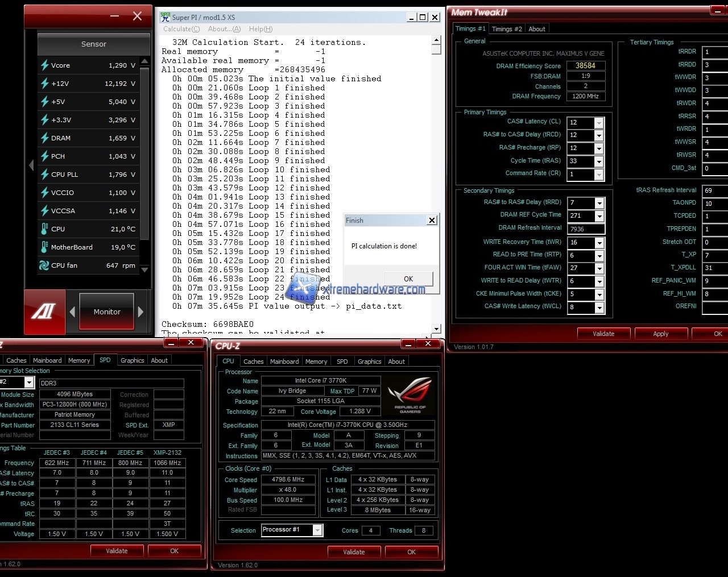Screen dimensions: 728x577
Task: Open the Processor #1 selection dropdown
Action: point(317,530)
